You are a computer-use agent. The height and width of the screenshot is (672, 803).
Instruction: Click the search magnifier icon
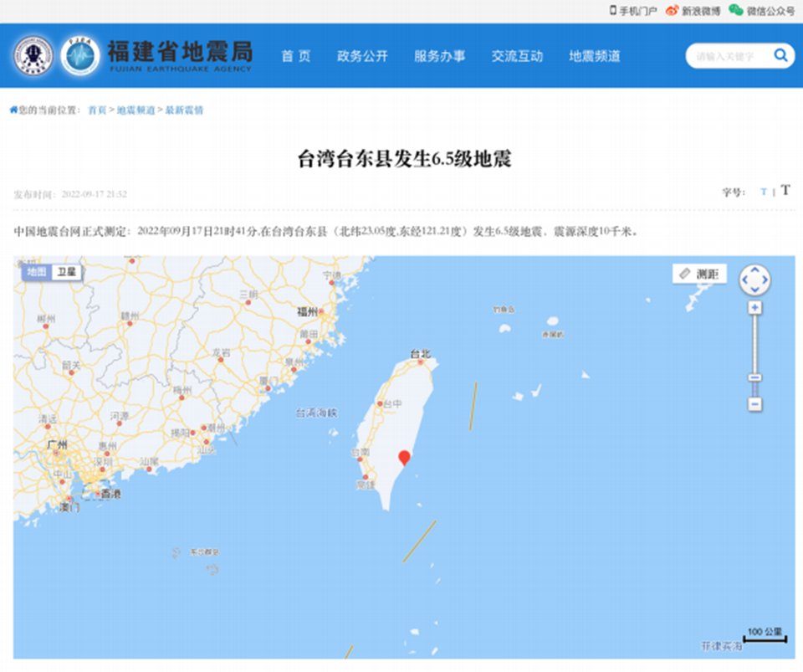tap(780, 56)
